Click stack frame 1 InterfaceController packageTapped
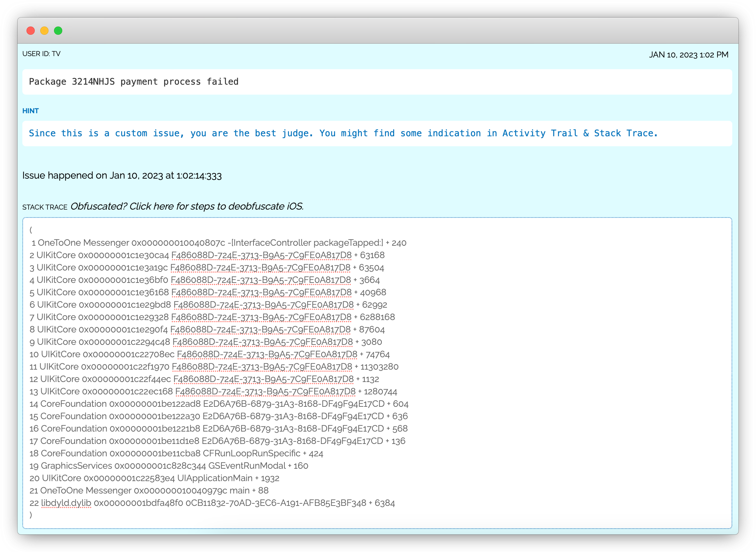The height and width of the screenshot is (552, 756). coord(219,243)
